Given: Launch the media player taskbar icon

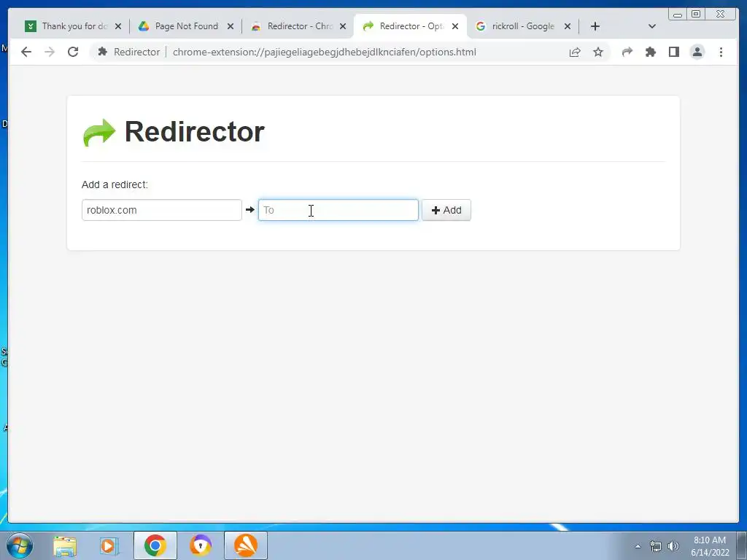Looking at the screenshot, I should click(109, 545).
